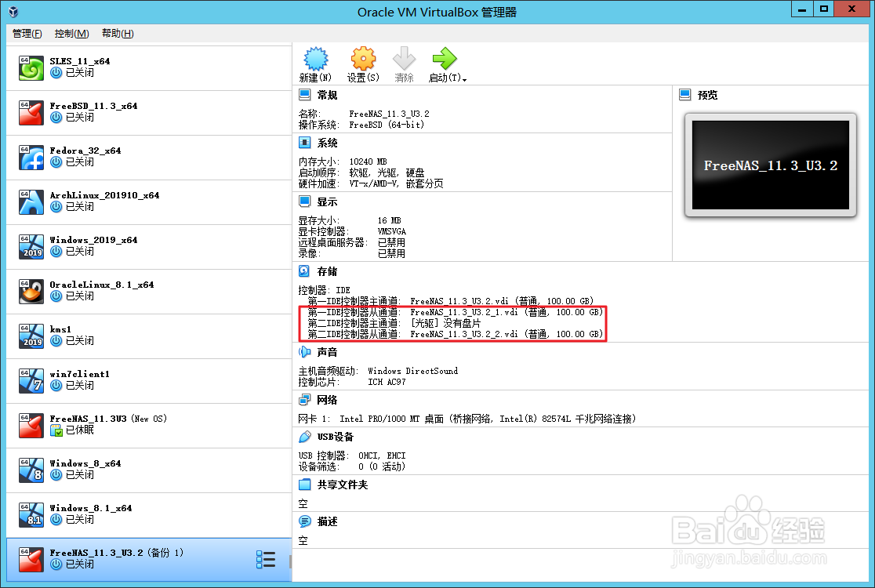The image size is (875, 588).
Task: Select the Fedora_32_x64 VM name text
Action: (x=85, y=151)
